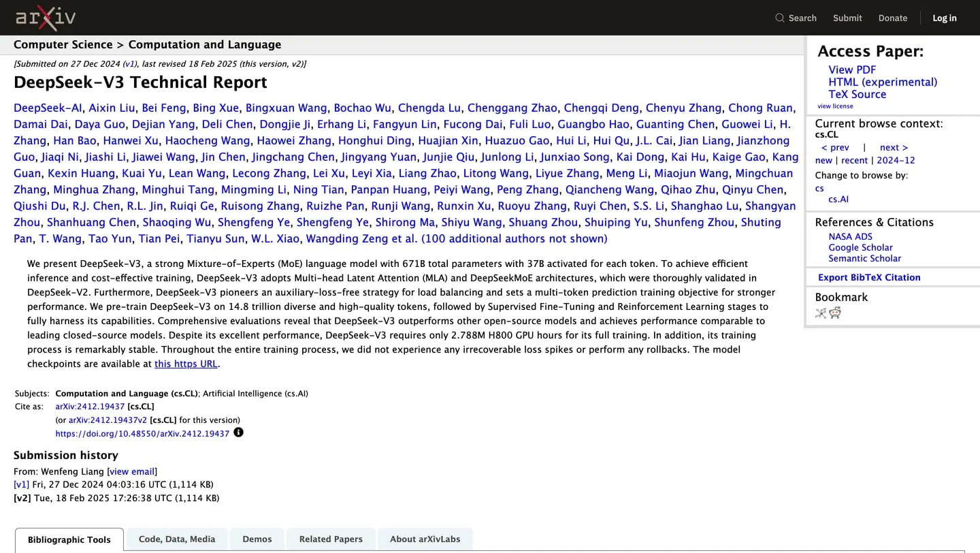Open author DeepSeek-AI

pyautogui.click(x=48, y=108)
